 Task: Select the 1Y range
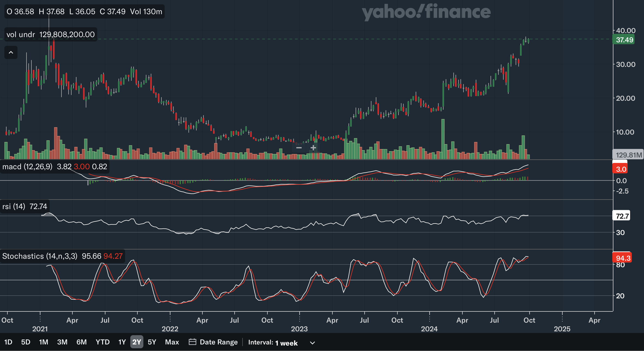click(x=122, y=342)
